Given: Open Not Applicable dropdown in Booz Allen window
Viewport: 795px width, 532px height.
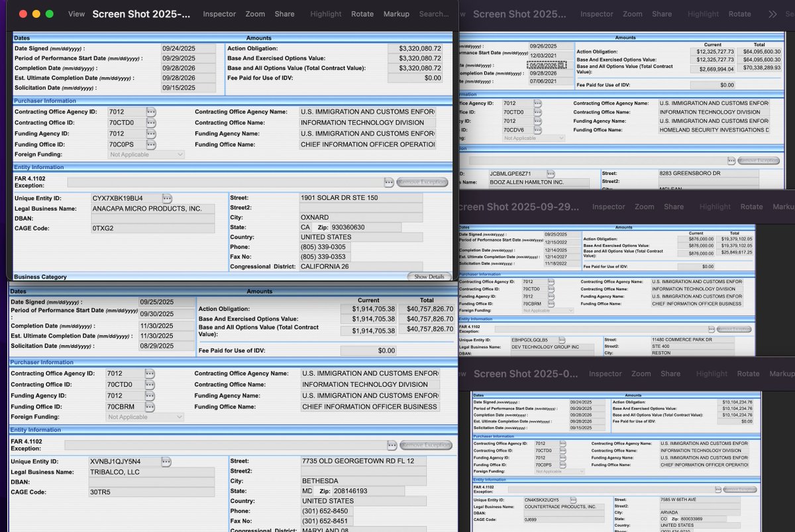Looking at the screenshot, I should click(533, 138).
